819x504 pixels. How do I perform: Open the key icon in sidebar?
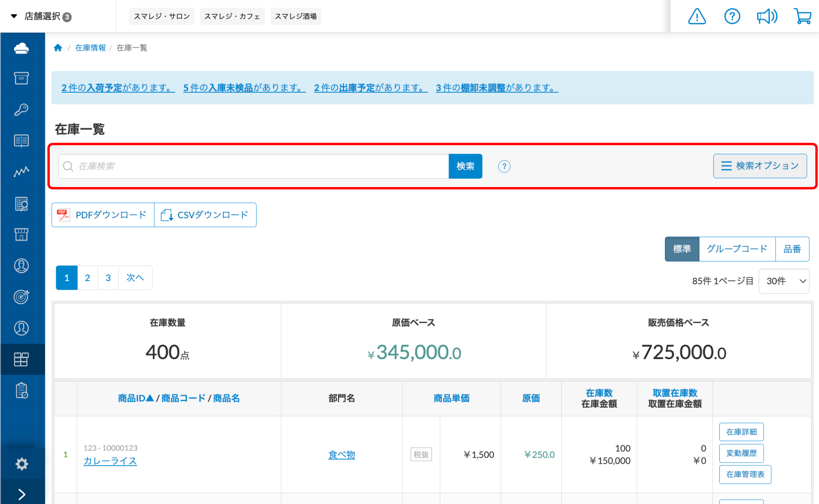point(22,109)
